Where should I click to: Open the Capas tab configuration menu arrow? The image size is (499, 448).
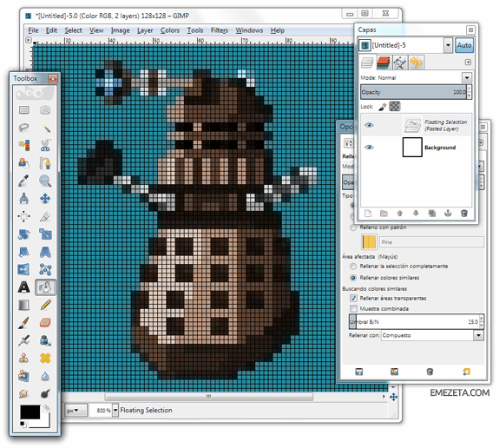point(468,63)
